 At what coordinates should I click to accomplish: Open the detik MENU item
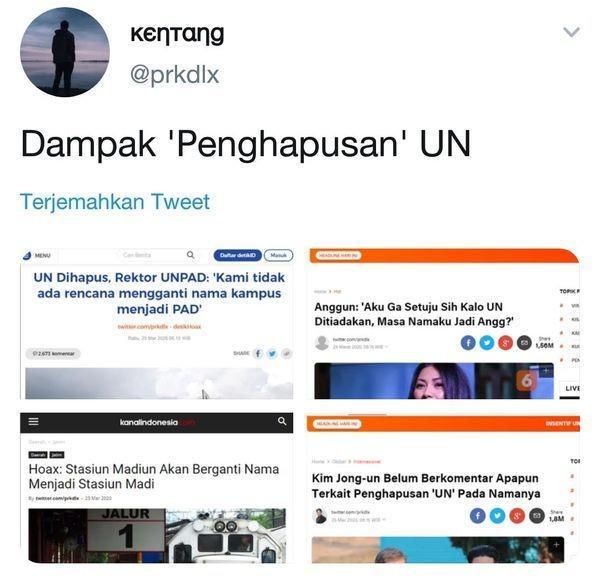coord(37,255)
